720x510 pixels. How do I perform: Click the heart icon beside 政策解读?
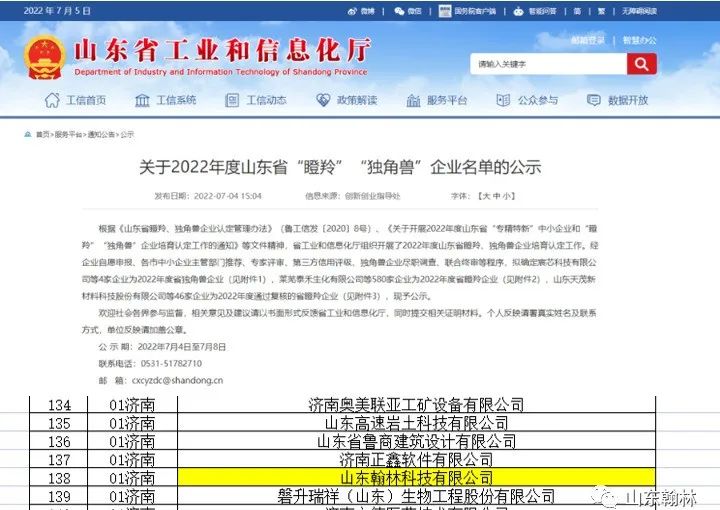pos(323,100)
